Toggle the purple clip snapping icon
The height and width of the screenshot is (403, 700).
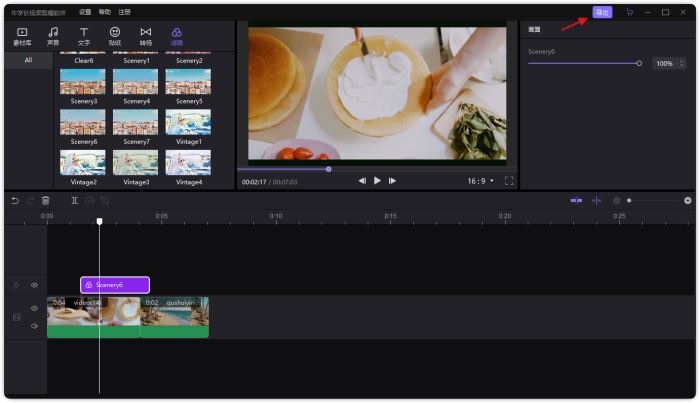(576, 201)
